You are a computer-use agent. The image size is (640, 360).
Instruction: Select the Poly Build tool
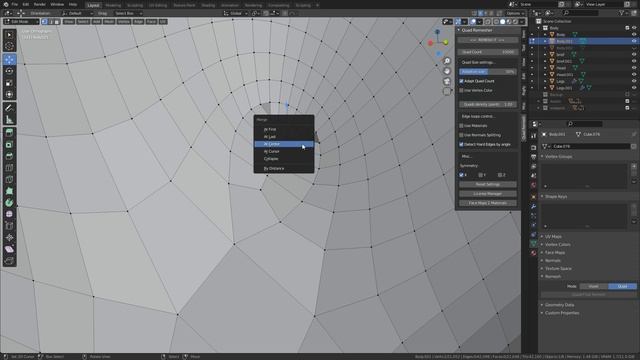[x=9, y=191]
